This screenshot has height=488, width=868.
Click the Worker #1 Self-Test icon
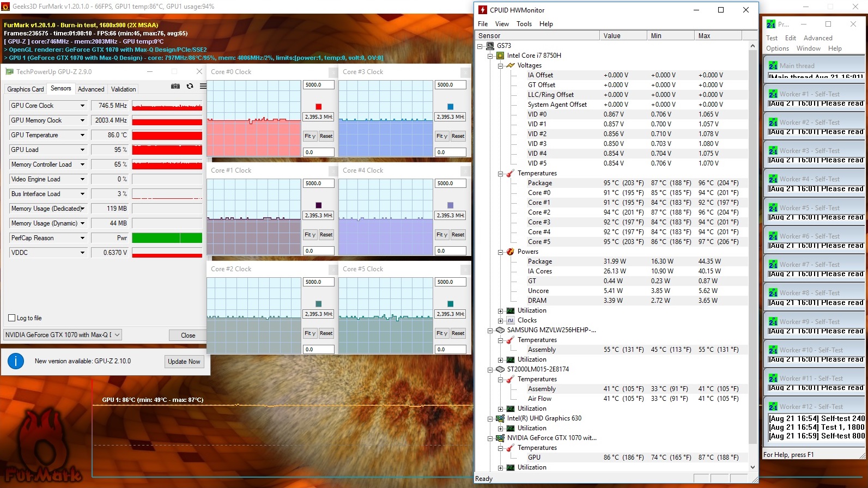tap(773, 94)
